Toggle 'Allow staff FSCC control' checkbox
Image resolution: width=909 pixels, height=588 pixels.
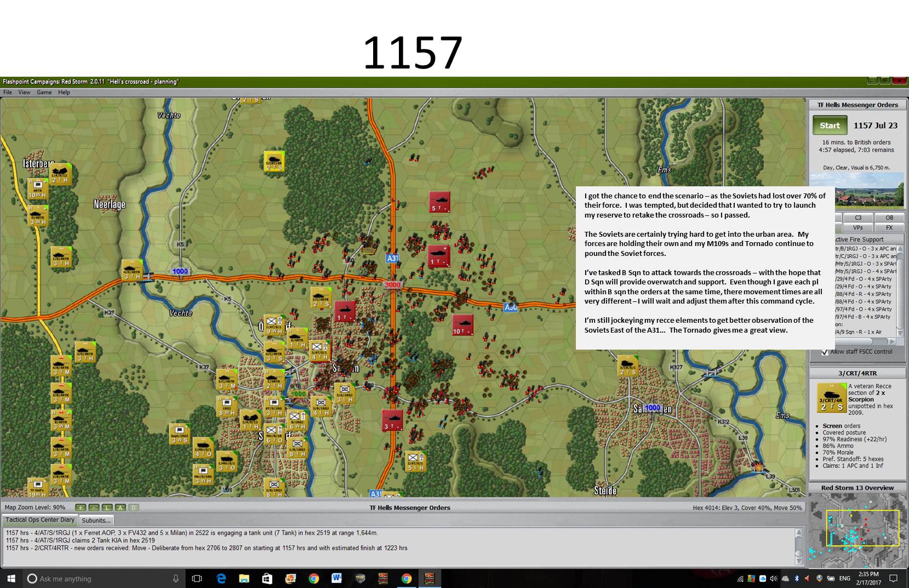[x=825, y=352]
